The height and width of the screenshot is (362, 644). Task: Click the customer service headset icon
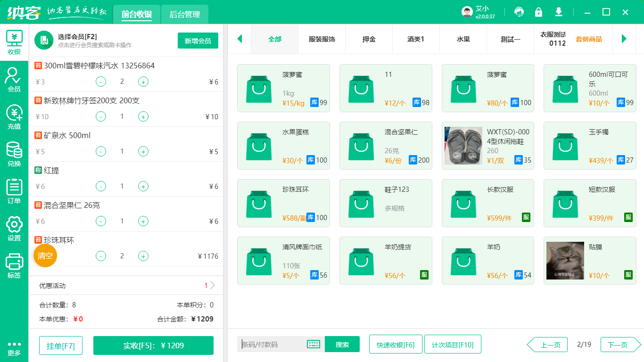519,12
